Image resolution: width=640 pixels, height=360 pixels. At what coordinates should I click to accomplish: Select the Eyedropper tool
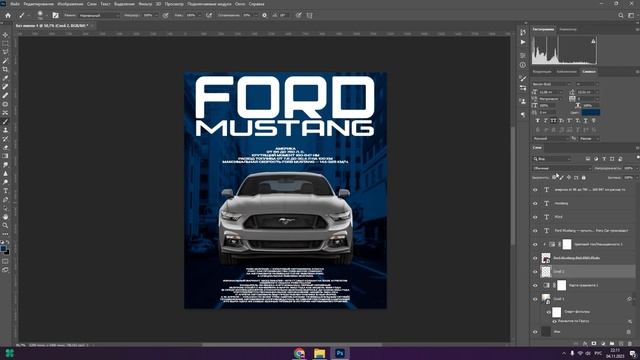5,78
